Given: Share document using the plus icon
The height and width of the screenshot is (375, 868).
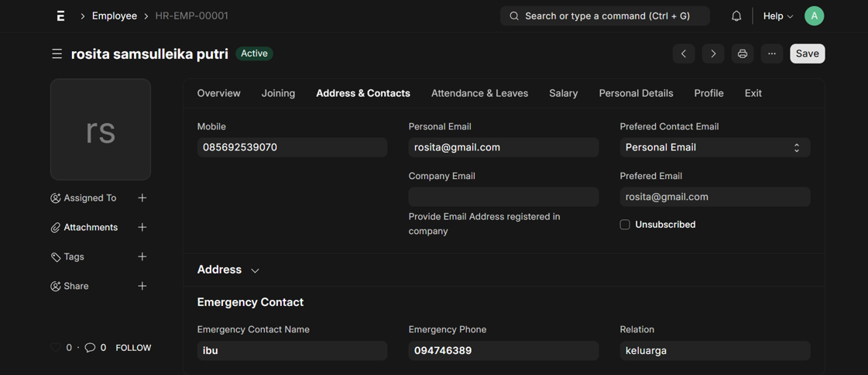Looking at the screenshot, I should click(142, 286).
